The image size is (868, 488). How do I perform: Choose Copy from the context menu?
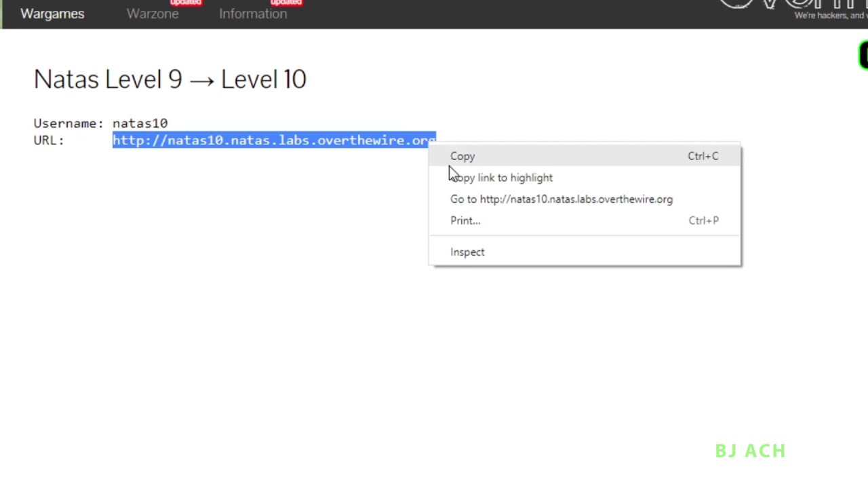click(585, 156)
